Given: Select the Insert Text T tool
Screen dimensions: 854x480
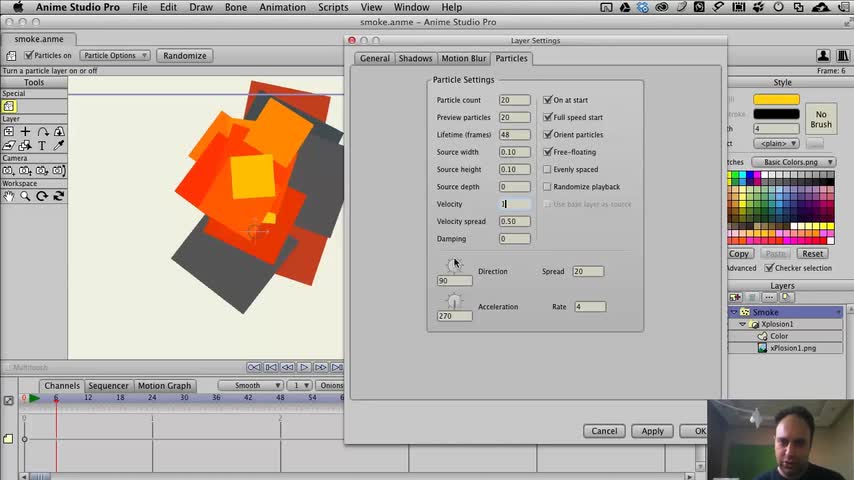Looking at the screenshot, I should click(42, 145).
